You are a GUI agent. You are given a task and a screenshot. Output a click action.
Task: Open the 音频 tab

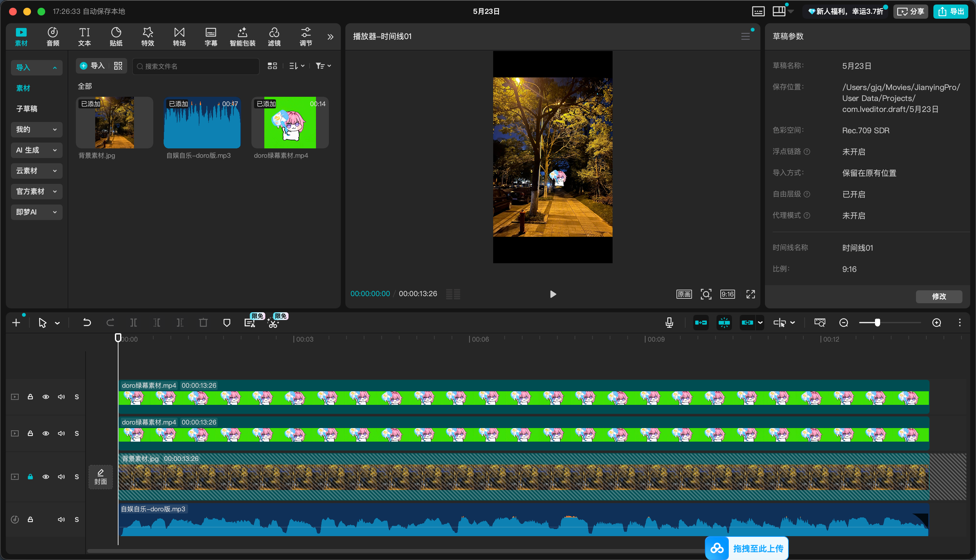pos(53,37)
